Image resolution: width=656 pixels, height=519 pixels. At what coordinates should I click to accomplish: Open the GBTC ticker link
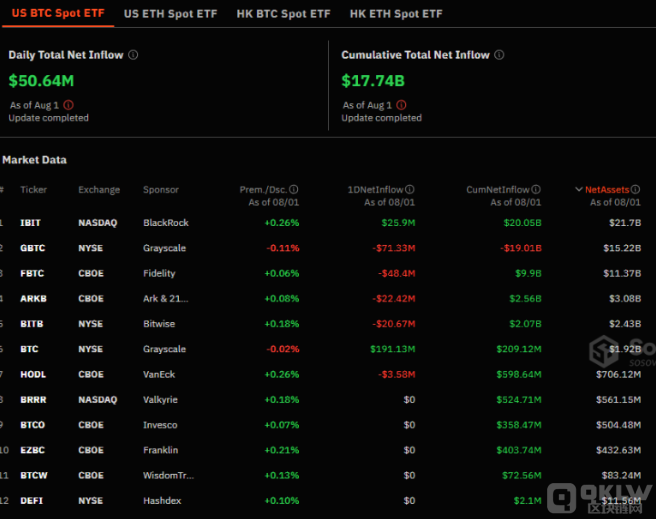pos(32,248)
